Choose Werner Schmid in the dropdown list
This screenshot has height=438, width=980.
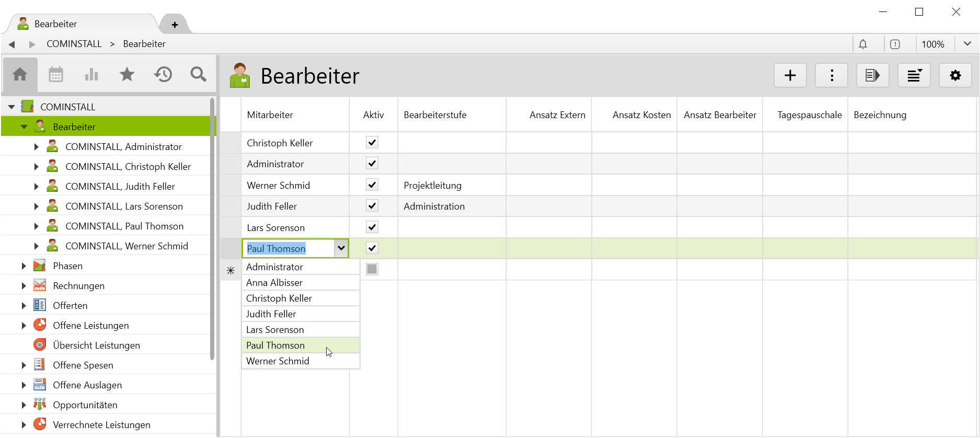(278, 361)
